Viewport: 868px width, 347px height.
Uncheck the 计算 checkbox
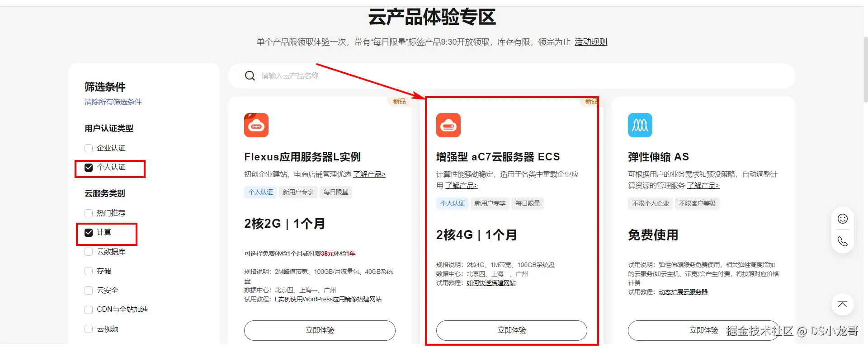point(89,233)
